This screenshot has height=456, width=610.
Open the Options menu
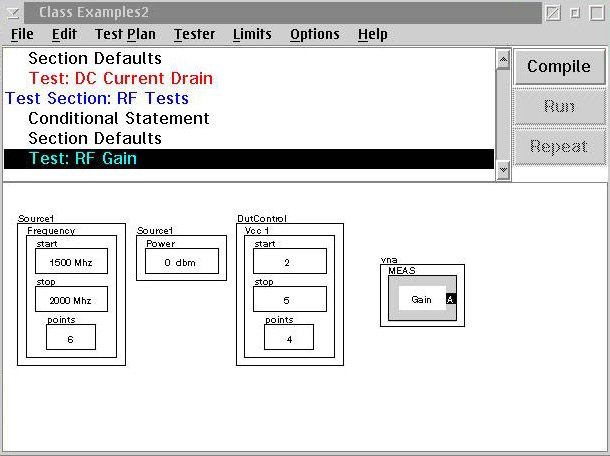tap(315, 34)
